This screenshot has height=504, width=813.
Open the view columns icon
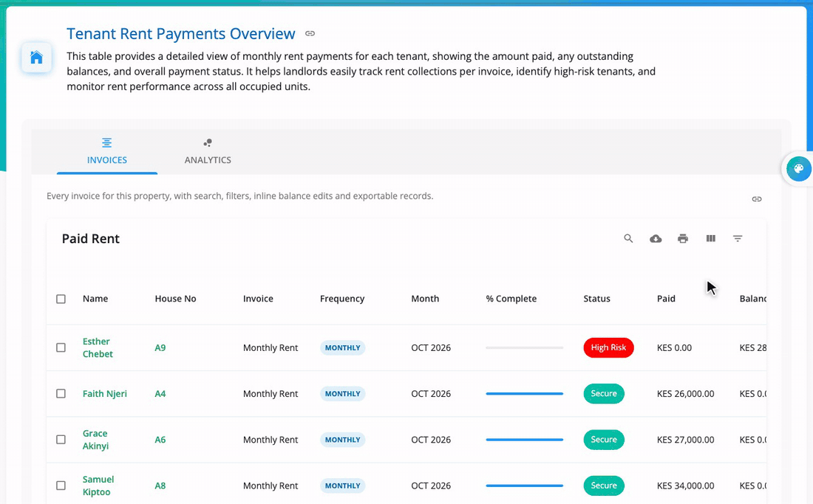click(711, 239)
